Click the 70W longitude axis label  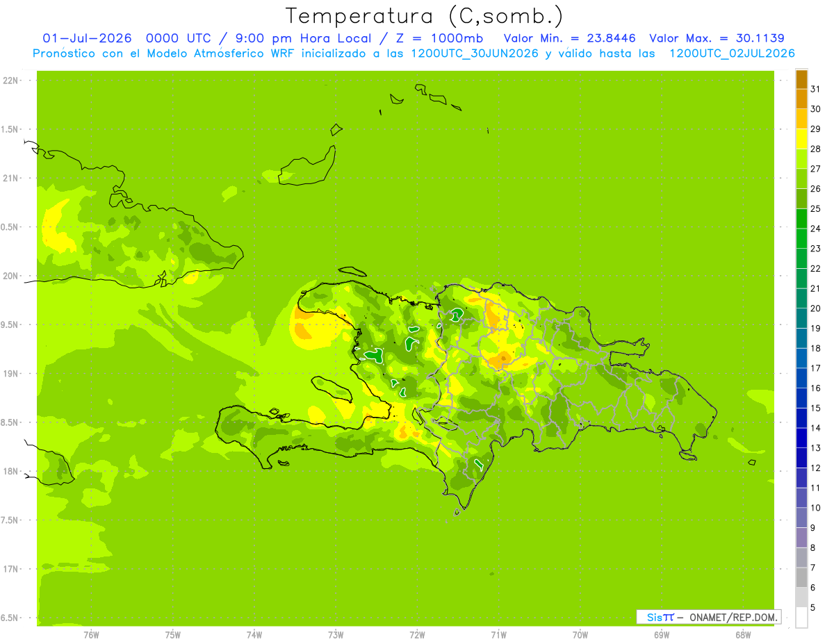click(x=580, y=634)
